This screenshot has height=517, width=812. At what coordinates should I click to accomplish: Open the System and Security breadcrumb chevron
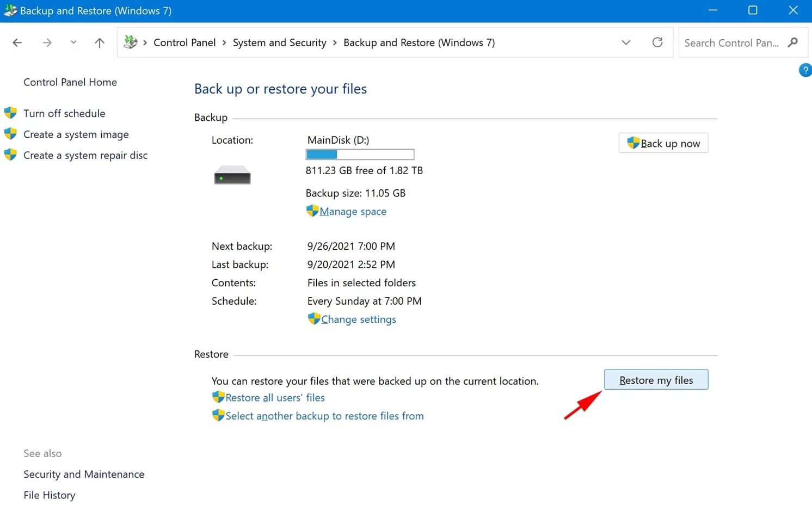click(334, 42)
